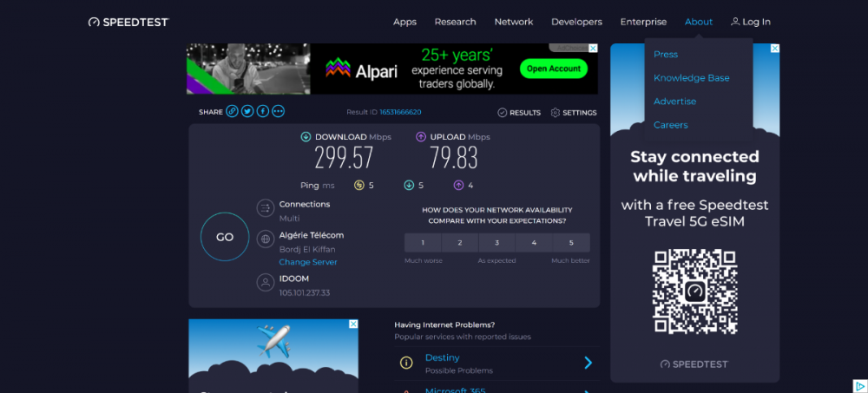Share the result on Twitter
The height and width of the screenshot is (393, 868).
(247, 111)
